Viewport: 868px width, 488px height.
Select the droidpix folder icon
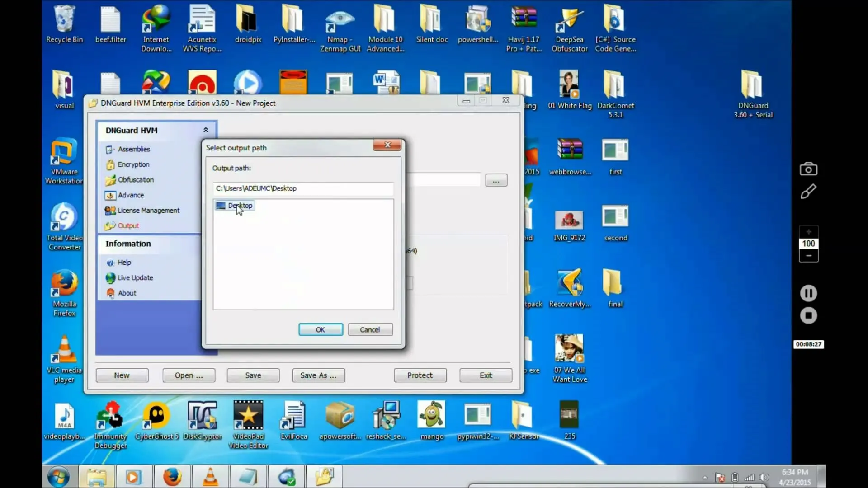pyautogui.click(x=248, y=25)
